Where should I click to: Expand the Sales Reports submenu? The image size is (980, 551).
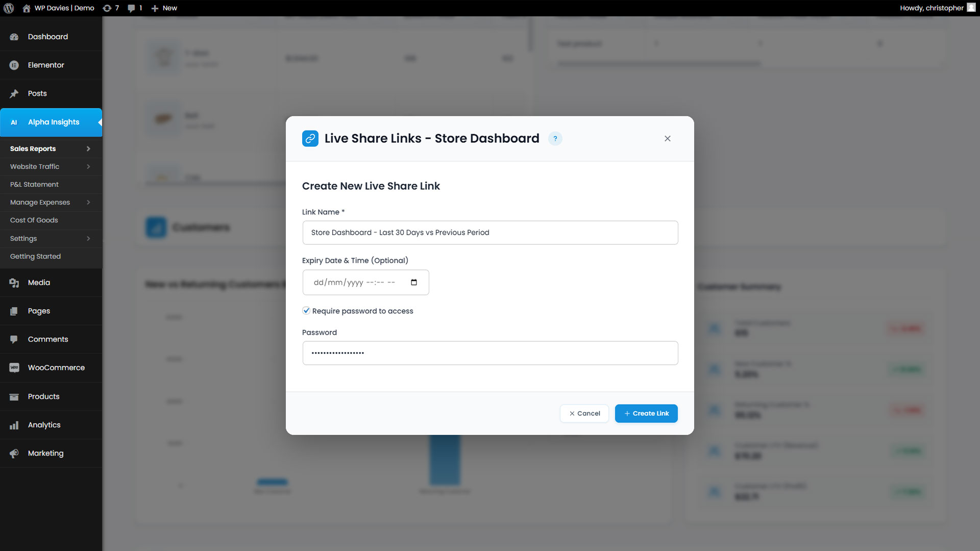tap(88, 149)
